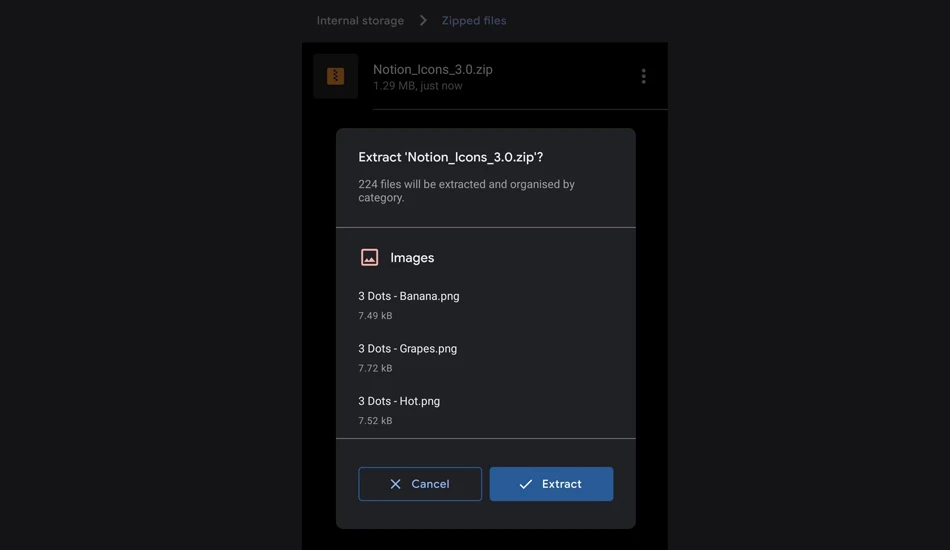Image resolution: width=950 pixels, height=550 pixels.
Task: Go to Internal storage breadcrumb
Action: point(360,21)
